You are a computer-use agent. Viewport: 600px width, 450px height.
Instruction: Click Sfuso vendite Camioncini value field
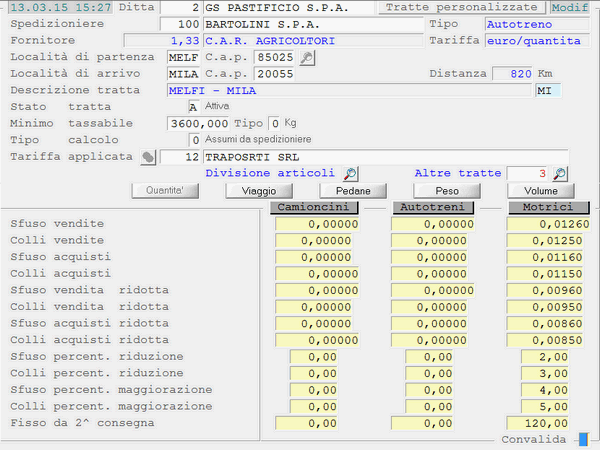[317, 224]
